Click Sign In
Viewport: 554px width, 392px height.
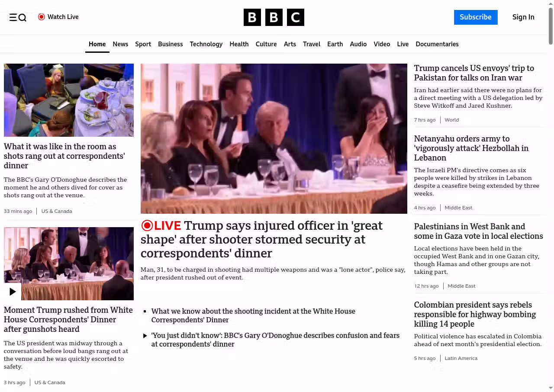point(523,17)
